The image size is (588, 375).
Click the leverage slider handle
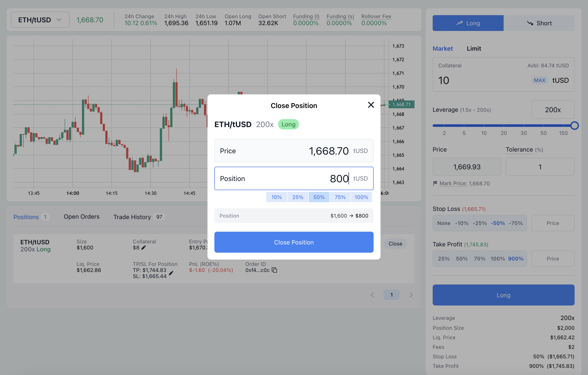[x=574, y=125]
